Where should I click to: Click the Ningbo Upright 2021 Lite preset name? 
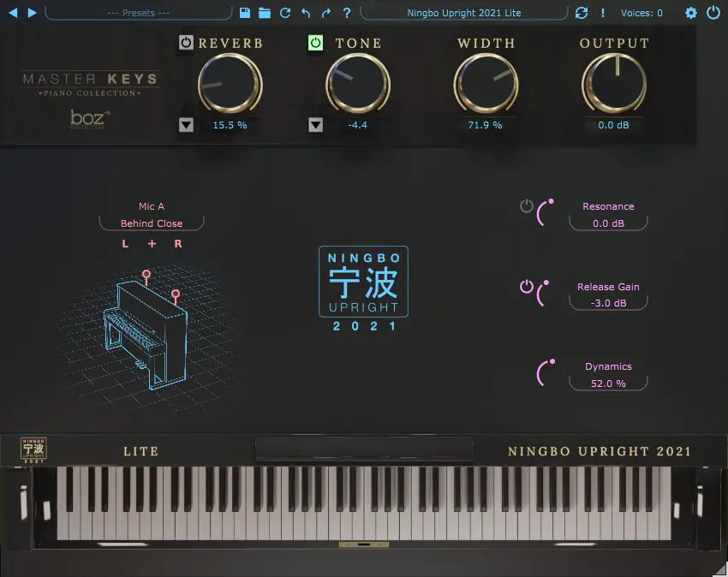462,13
